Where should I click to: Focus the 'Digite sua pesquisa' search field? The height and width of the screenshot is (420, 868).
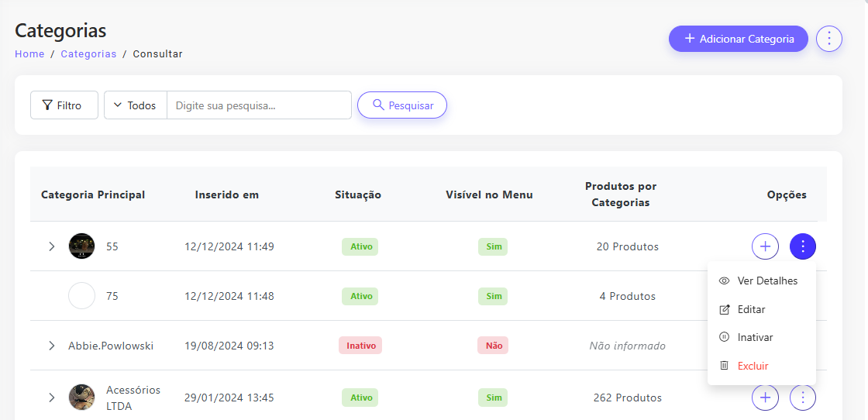259,105
